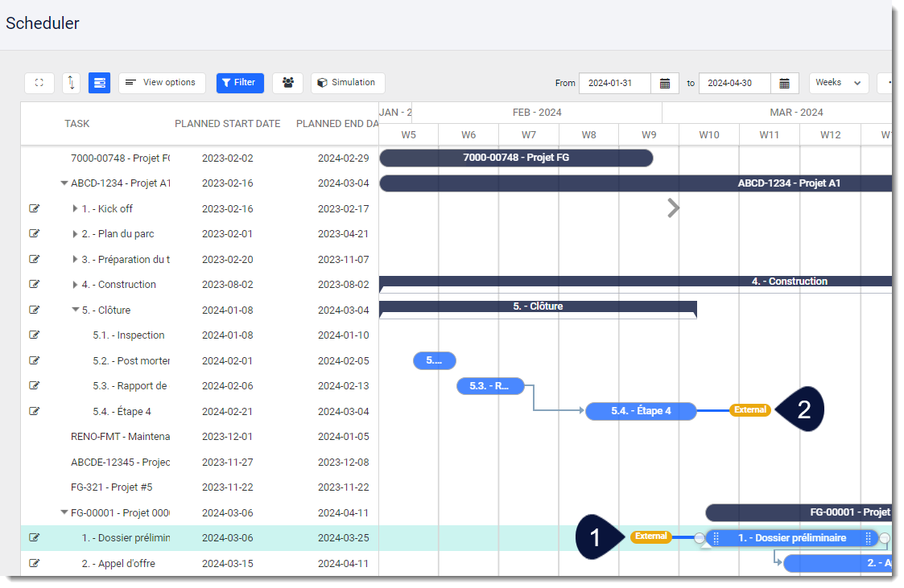Viewport: 904px width, 588px height.
Task: Select the 1. - Dossier préliminaire task bar
Action: [x=793, y=538]
